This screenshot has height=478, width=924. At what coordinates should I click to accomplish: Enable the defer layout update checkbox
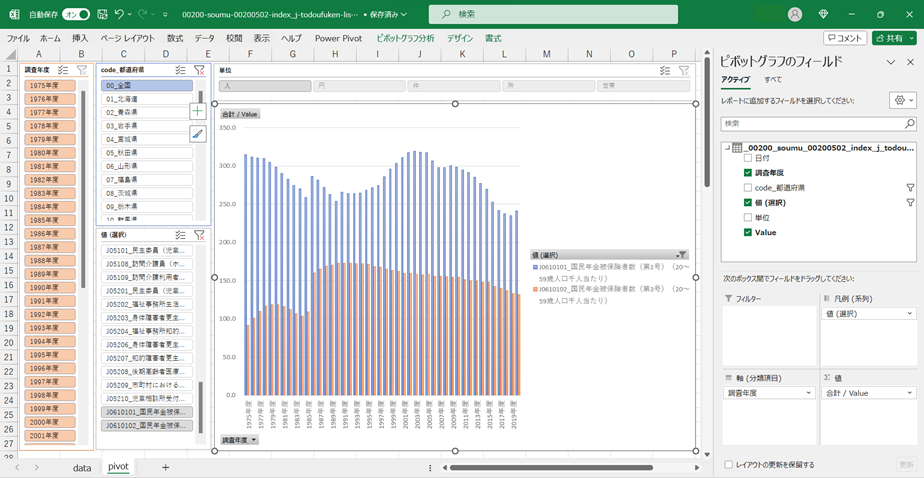tap(727, 464)
